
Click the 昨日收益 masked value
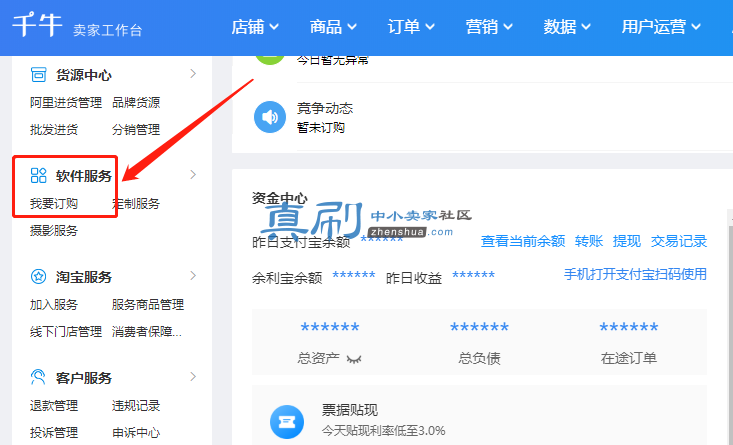click(x=474, y=275)
